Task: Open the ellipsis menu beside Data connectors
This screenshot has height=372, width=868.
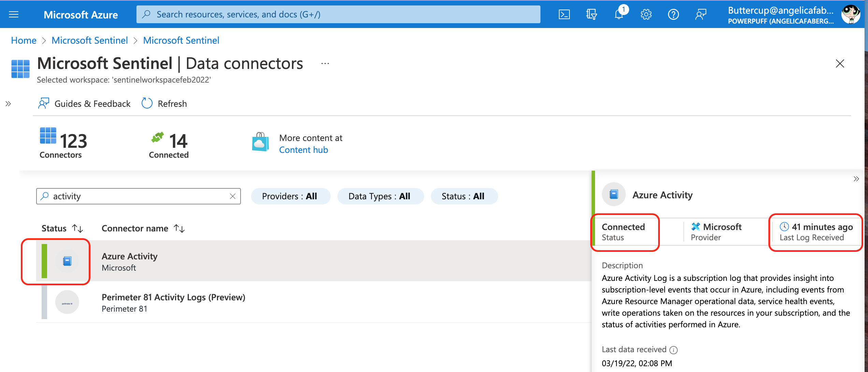Action: tap(324, 63)
